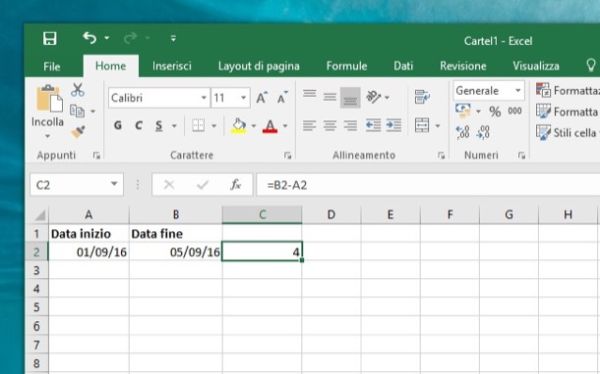Decrease indent icon
This screenshot has width=600, height=374.
373,125
